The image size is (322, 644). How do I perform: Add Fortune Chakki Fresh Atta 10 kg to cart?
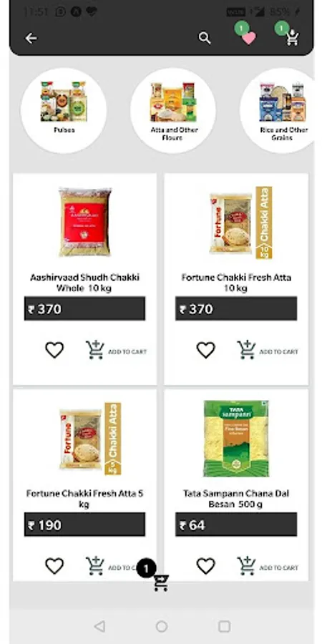(x=268, y=351)
